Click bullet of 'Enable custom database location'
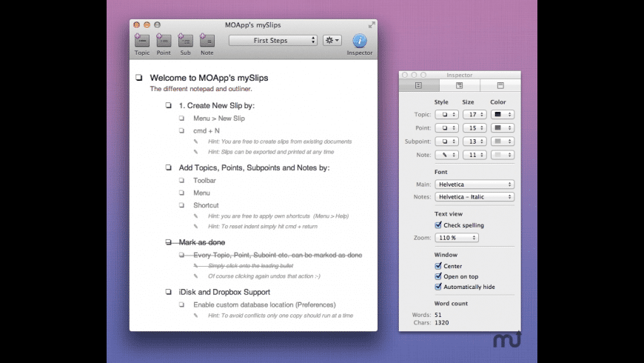The width and height of the screenshot is (644, 363). (x=181, y=304)
